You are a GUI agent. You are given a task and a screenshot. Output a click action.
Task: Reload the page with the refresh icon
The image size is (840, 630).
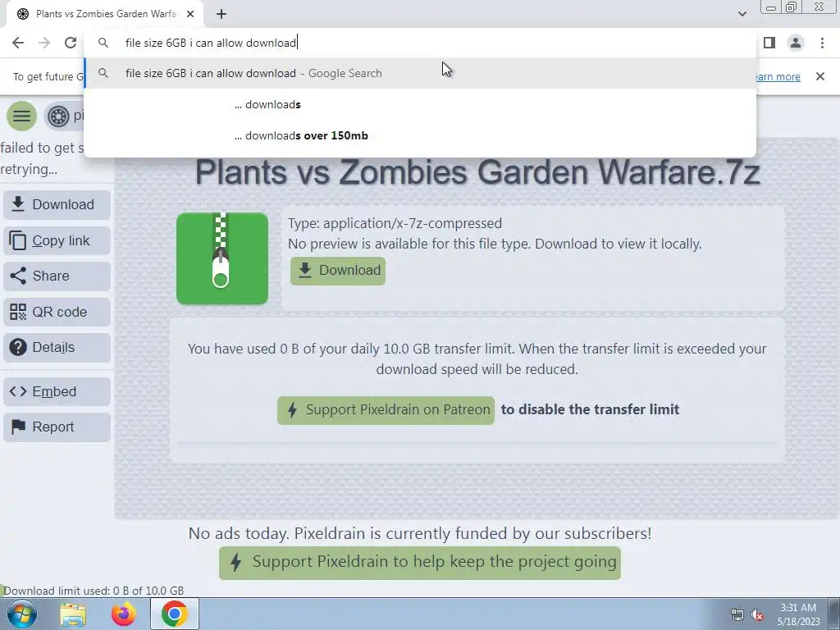click(x=71, y=43)
